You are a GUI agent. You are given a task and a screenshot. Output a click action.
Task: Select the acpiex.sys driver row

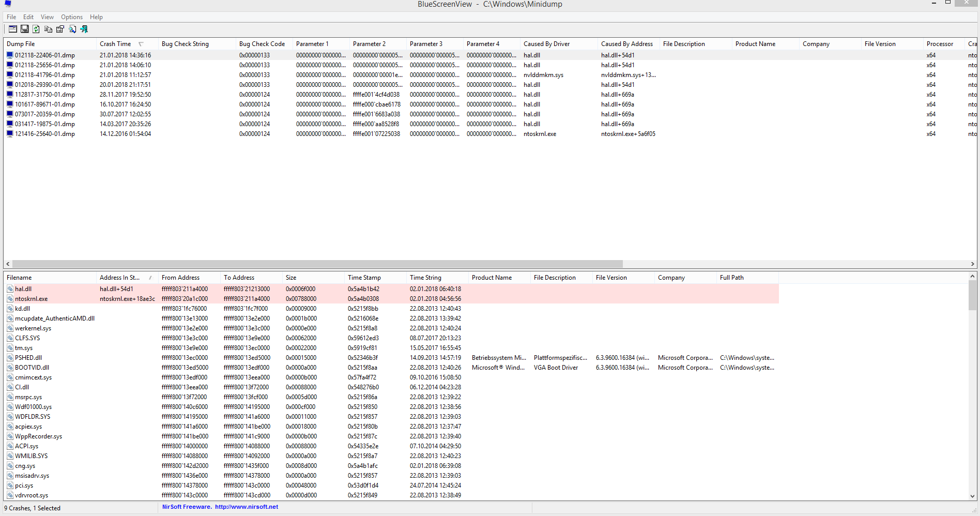point(391,427)
